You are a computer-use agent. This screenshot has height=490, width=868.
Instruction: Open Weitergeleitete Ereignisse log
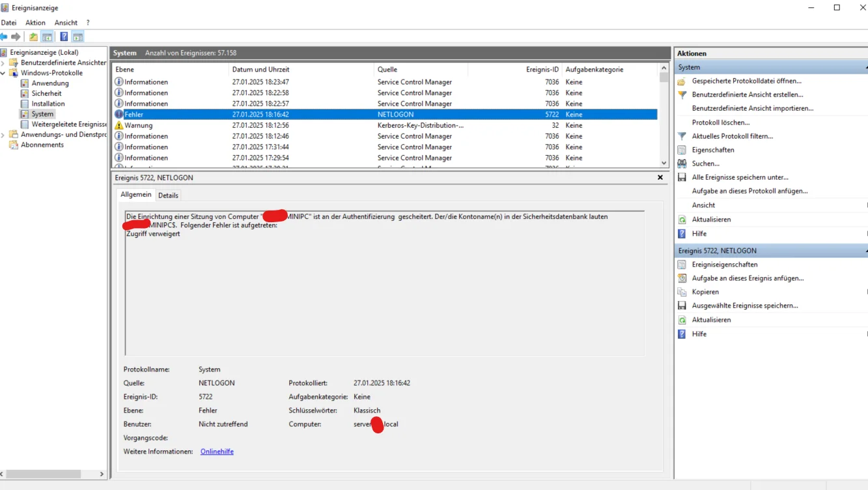(69, 124)
